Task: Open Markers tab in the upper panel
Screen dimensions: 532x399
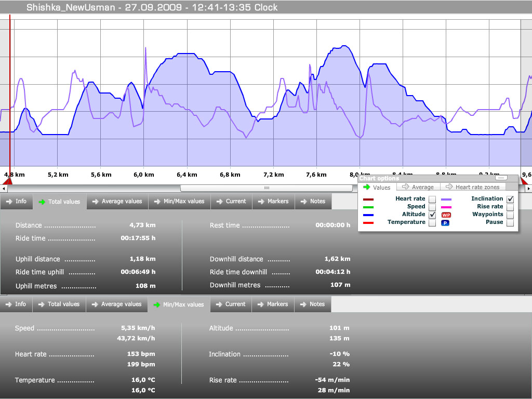Action: point(273,202)
